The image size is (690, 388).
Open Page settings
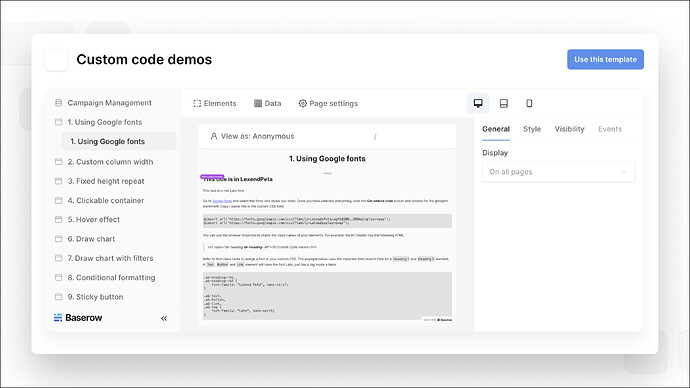click(x=328, y=103)
